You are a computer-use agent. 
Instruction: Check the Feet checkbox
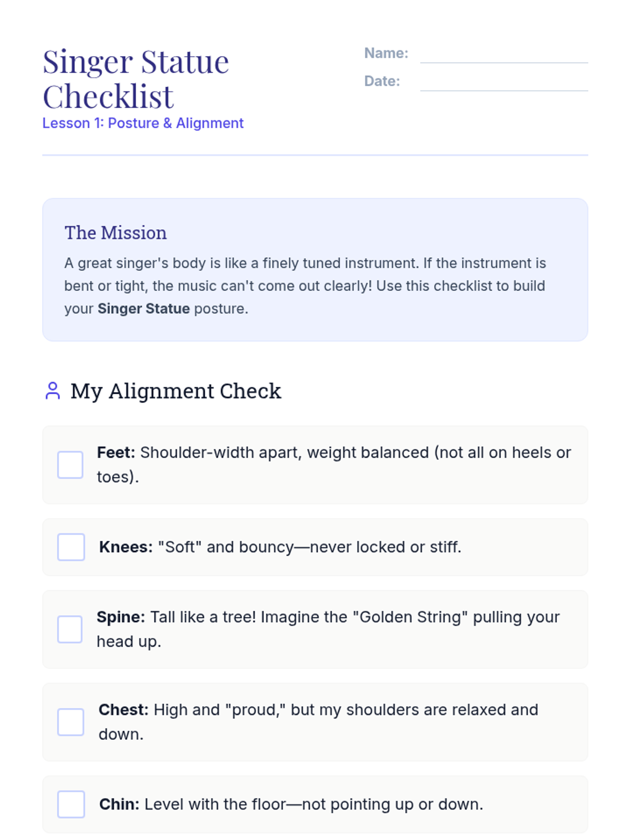pyautogui.click(x=70, y=465)
